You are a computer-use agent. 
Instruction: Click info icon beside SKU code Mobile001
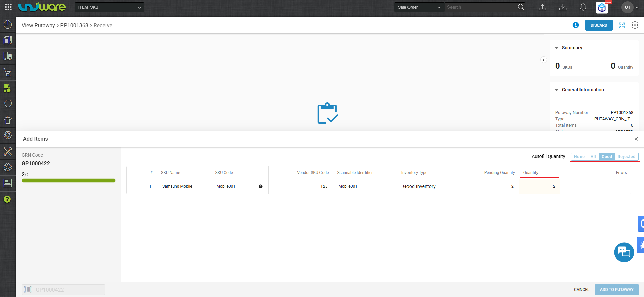261,186
